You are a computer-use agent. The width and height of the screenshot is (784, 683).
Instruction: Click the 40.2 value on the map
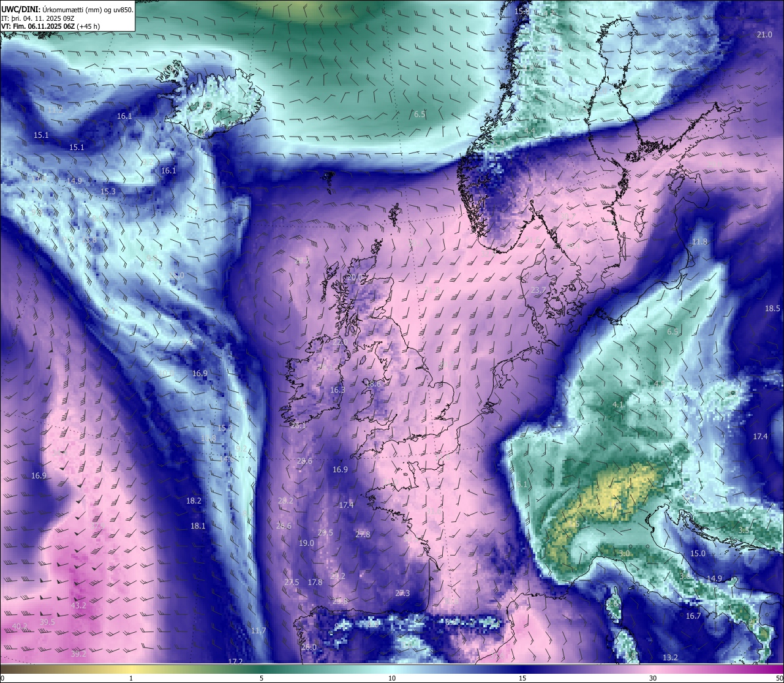click(20, 626)
